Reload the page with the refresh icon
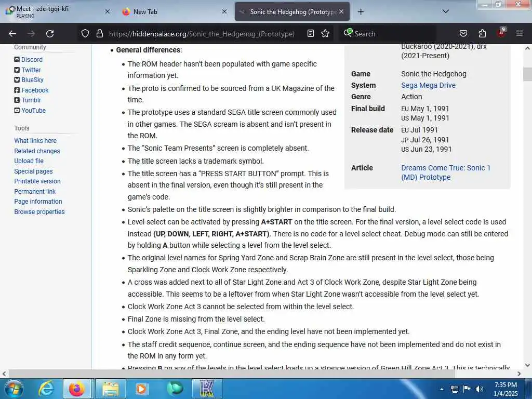532x399 pixels. point(50,34)
